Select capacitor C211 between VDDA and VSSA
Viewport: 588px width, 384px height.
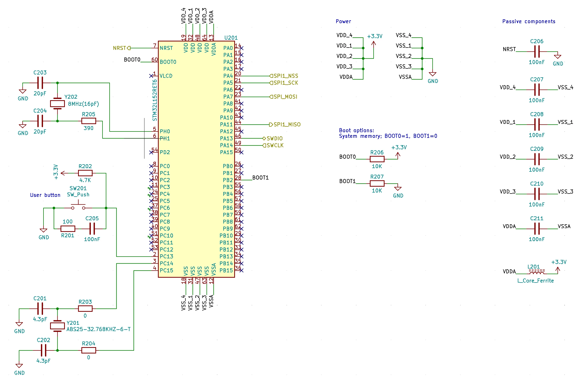point(537,229)
